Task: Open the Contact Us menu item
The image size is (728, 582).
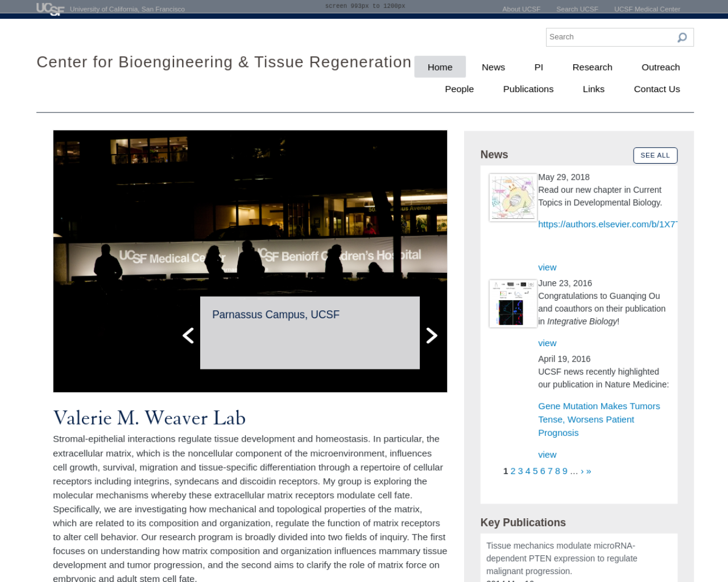Action: pos(657,89)
